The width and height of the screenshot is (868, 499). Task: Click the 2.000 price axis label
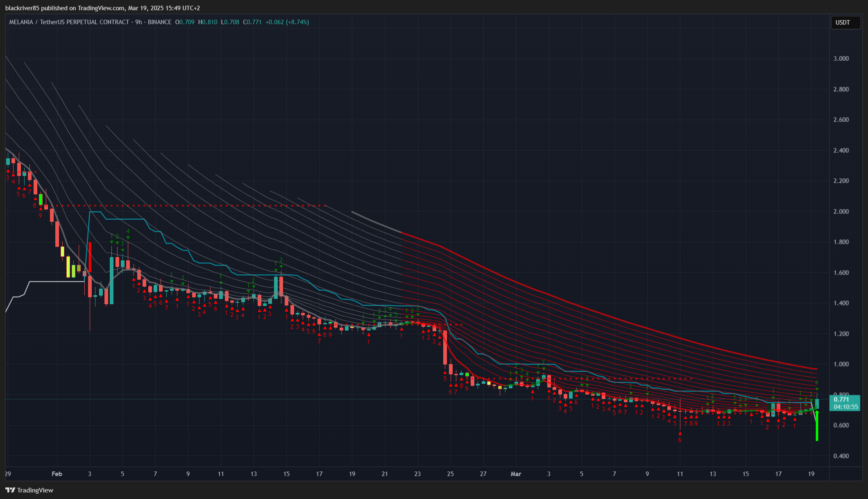(841, 212)
